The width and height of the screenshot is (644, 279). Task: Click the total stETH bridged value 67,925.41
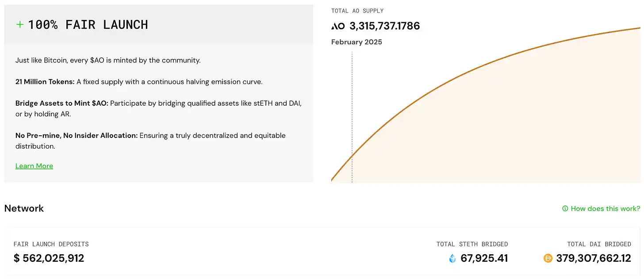[484, 258]
